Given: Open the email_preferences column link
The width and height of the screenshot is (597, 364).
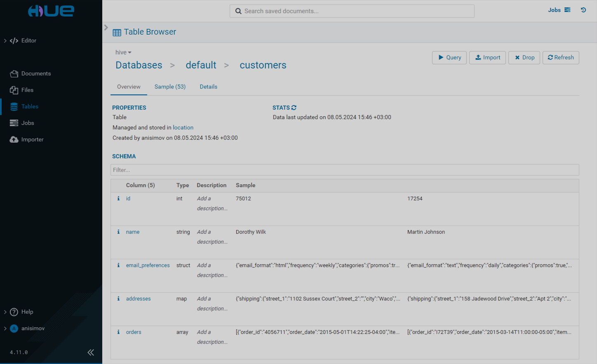Looking at the screenshot, I should [148, 265].
